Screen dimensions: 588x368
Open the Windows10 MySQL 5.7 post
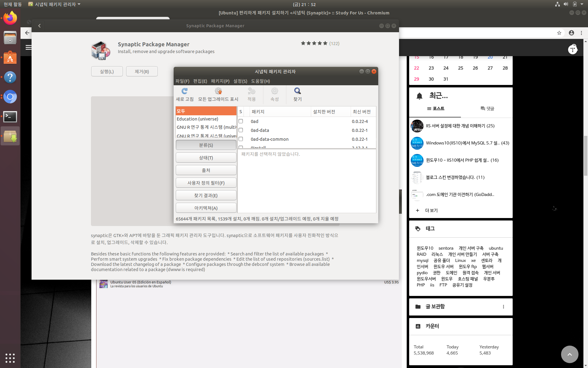[467, 143]
